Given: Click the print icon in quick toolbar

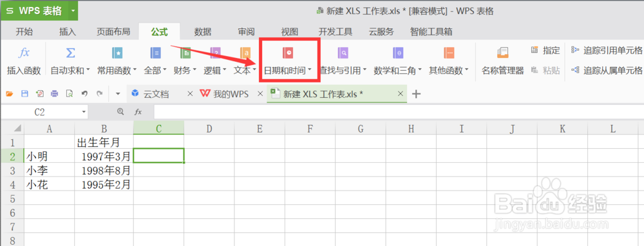Looking at the screenshot, I should click(55, 94).
